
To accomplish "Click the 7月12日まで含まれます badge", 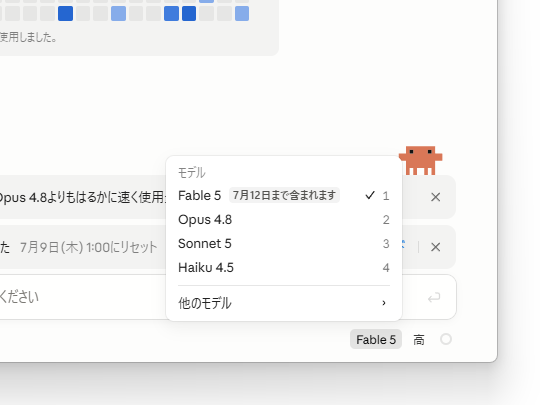I will (284, 195).
